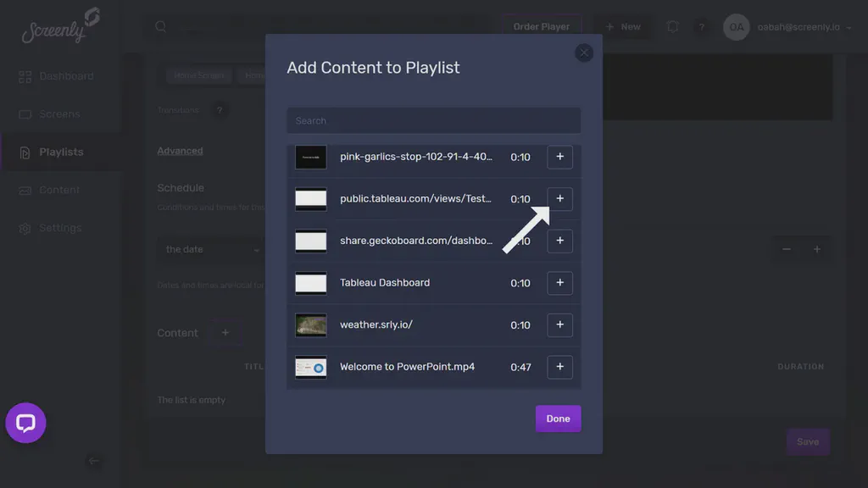This screenshot has width=868, height=488.
Task: Open the Content library from the sidebar
Action: coord(61,190)
